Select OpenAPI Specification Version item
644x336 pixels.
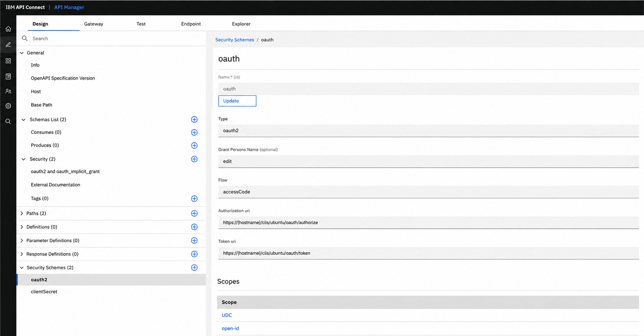pyautogui.click(x=63, y=78)
